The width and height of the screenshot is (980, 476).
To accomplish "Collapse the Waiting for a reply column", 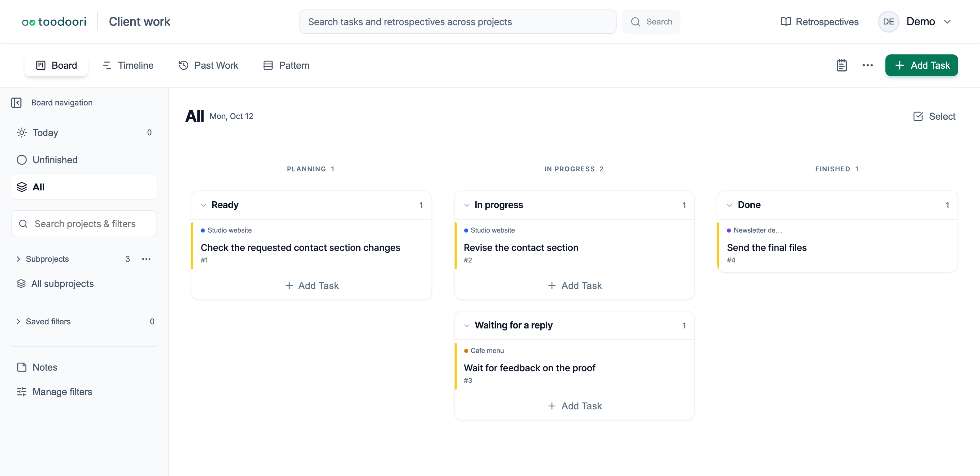I will 467,325.
